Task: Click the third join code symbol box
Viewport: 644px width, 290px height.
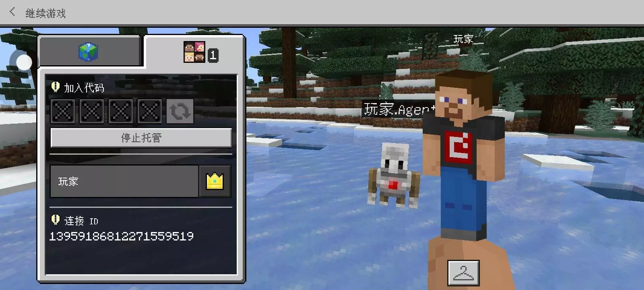Action: pos(121,111)
